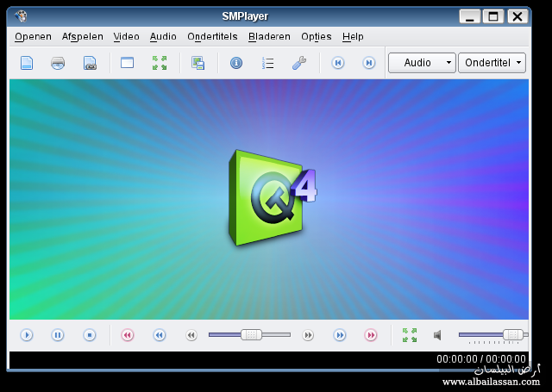Screen dimensions: 552x392
Task: Click the gray small rewind button
Action: click(x=191, y=335)
